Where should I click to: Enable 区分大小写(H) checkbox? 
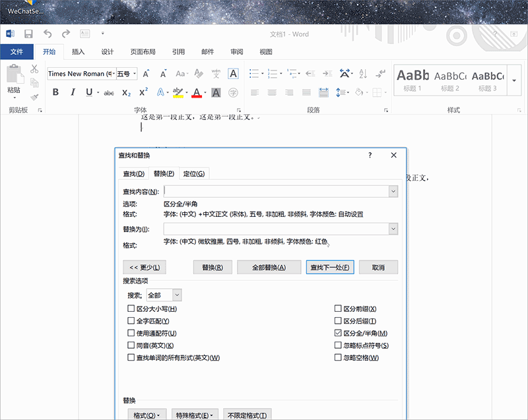coord(131,309)
